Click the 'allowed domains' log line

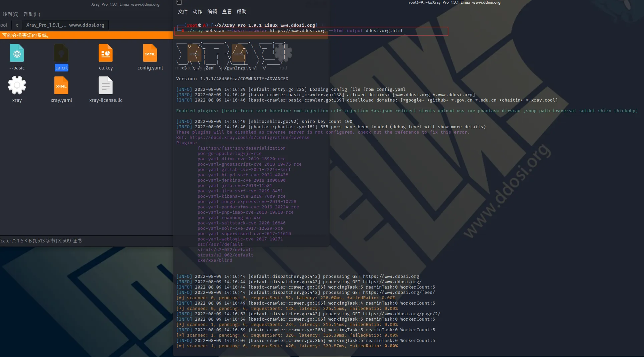325,95
